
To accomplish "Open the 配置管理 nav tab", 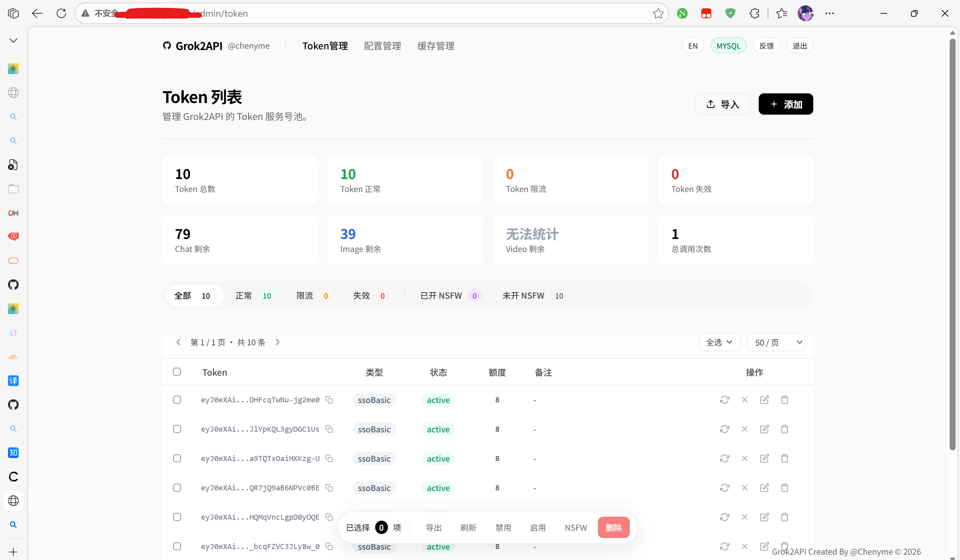I will [382, 46].
